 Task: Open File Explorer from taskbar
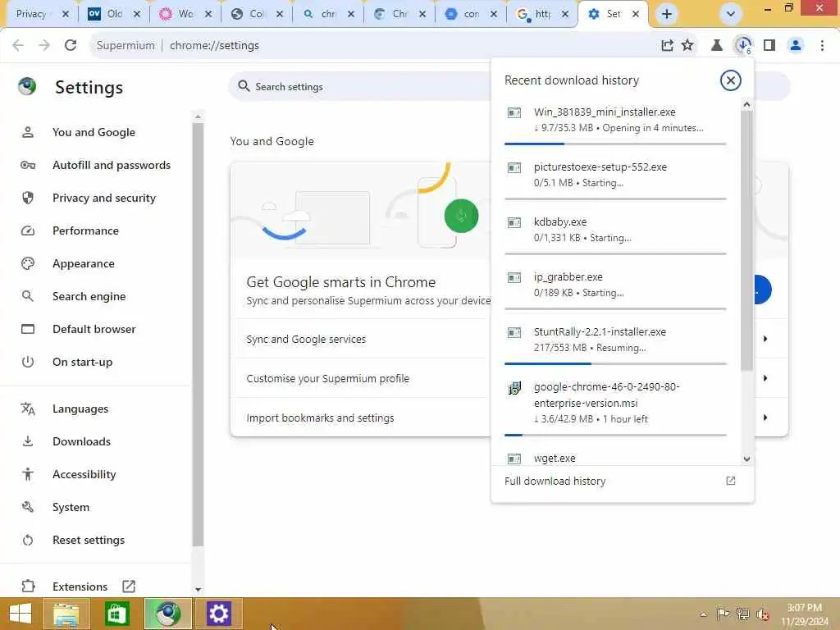pos(66,614)
